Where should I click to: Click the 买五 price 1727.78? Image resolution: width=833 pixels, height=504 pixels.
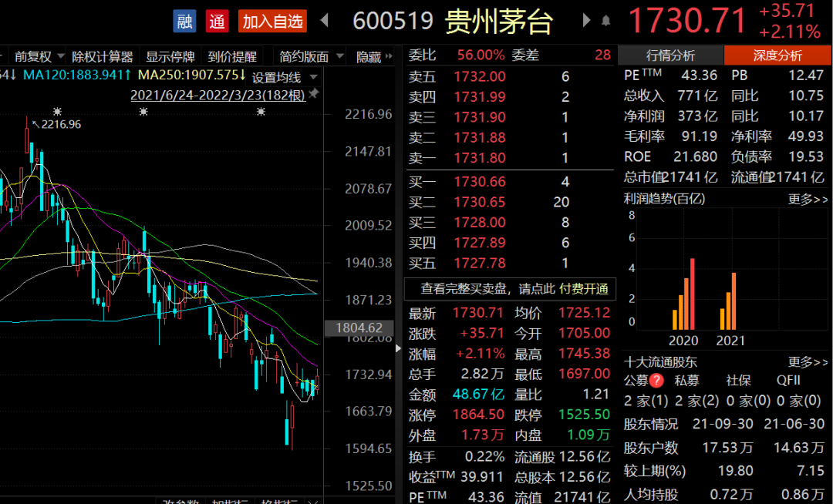pos(480,263)
